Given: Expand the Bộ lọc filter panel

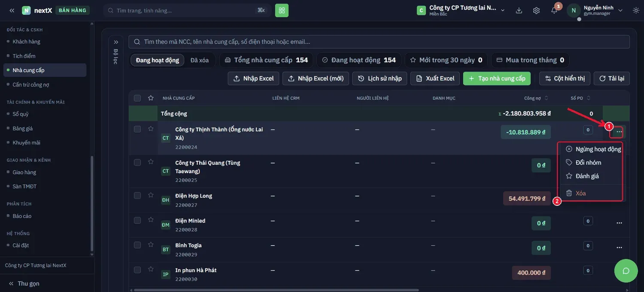Looking at the screenshot, I should [116, 42].
